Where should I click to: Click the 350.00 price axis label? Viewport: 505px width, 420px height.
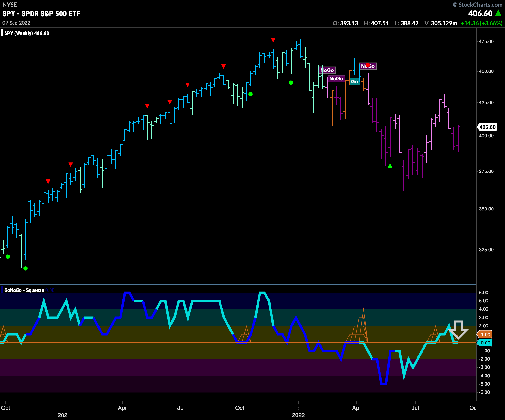tap(486, 209)
